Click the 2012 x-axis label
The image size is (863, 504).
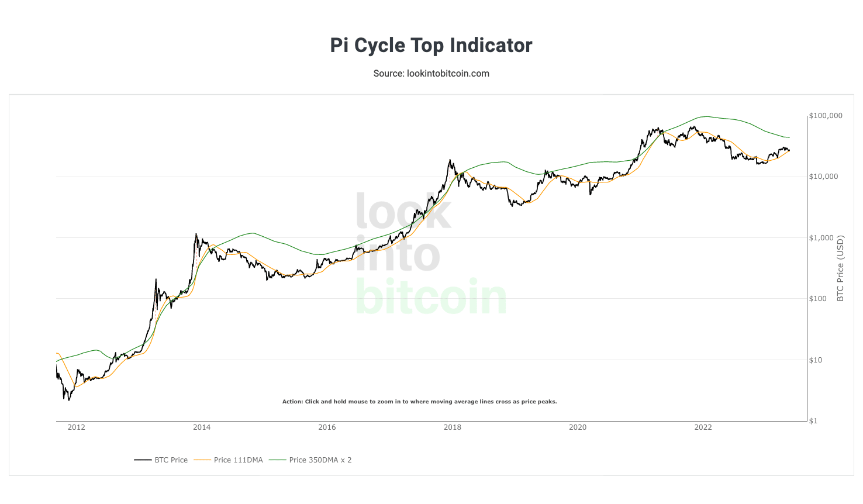[77, 427]
